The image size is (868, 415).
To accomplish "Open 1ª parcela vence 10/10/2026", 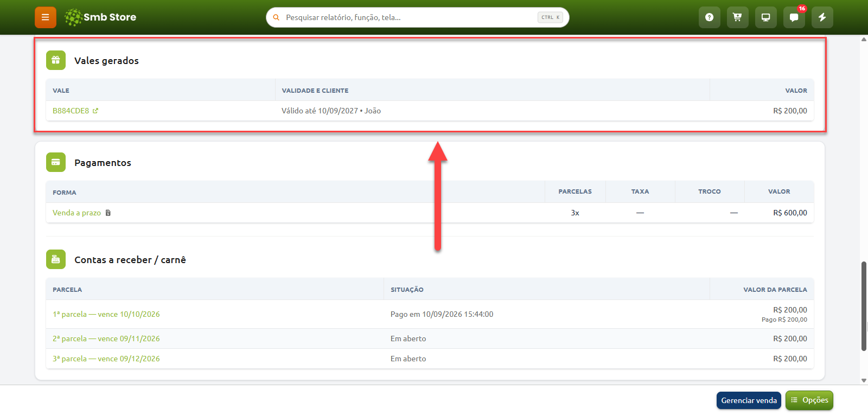I will pos(106,314).
